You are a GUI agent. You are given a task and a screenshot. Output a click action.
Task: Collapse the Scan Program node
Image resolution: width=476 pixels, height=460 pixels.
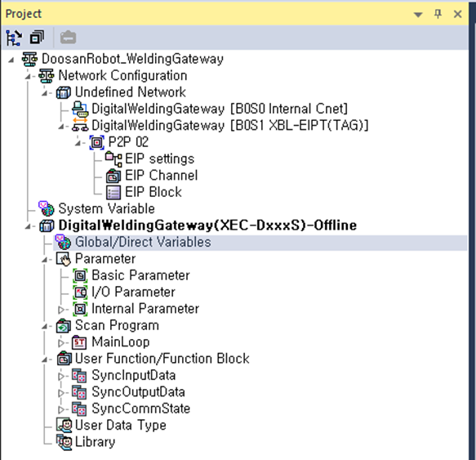pos(45,326)
